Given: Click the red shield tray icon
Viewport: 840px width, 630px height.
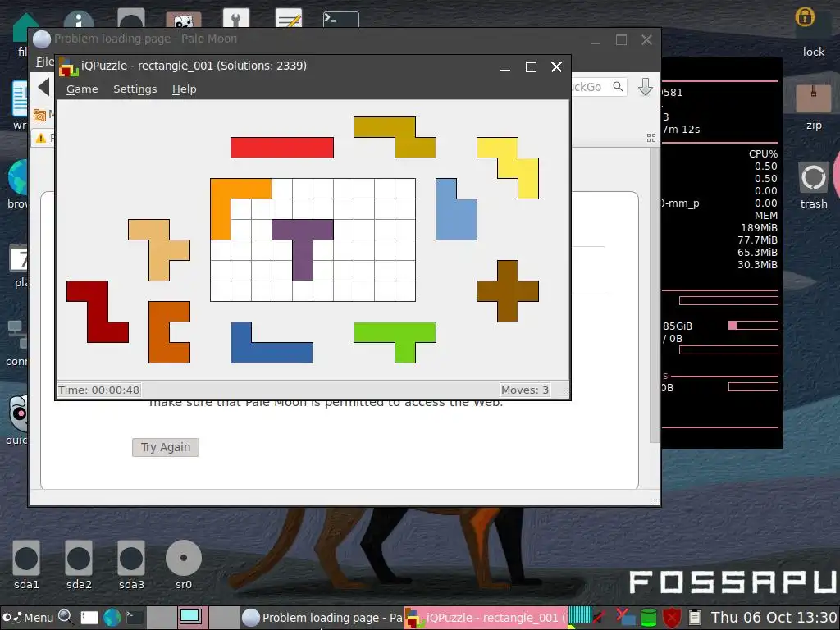Looking at the screenshot, I should [671, 618].
